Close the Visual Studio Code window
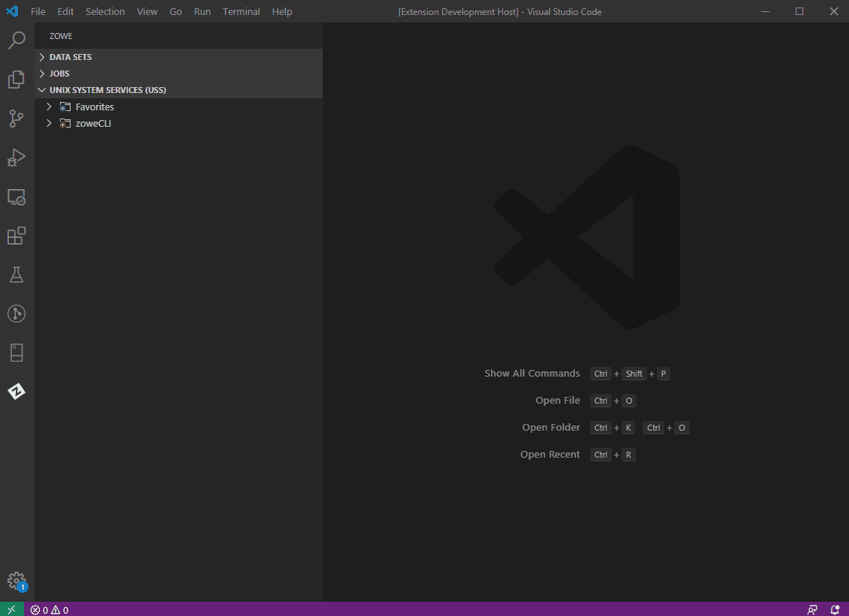Image resolution: width=849 pixels, height=616 pixels. [834, 11]
